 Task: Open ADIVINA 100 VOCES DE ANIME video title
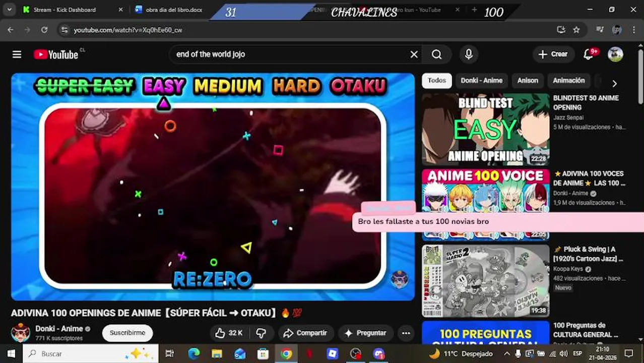point(589,178)
